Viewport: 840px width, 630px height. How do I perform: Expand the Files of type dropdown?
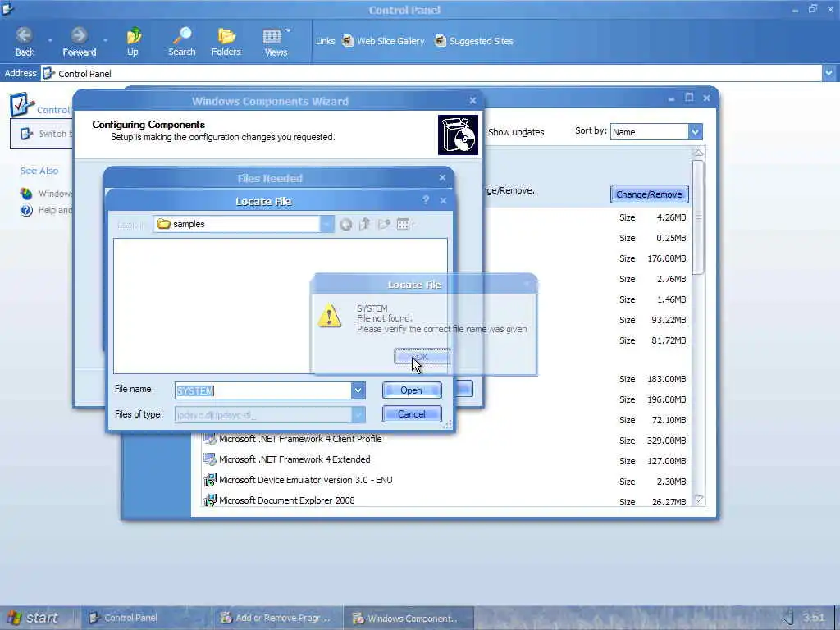pos(358,414)
